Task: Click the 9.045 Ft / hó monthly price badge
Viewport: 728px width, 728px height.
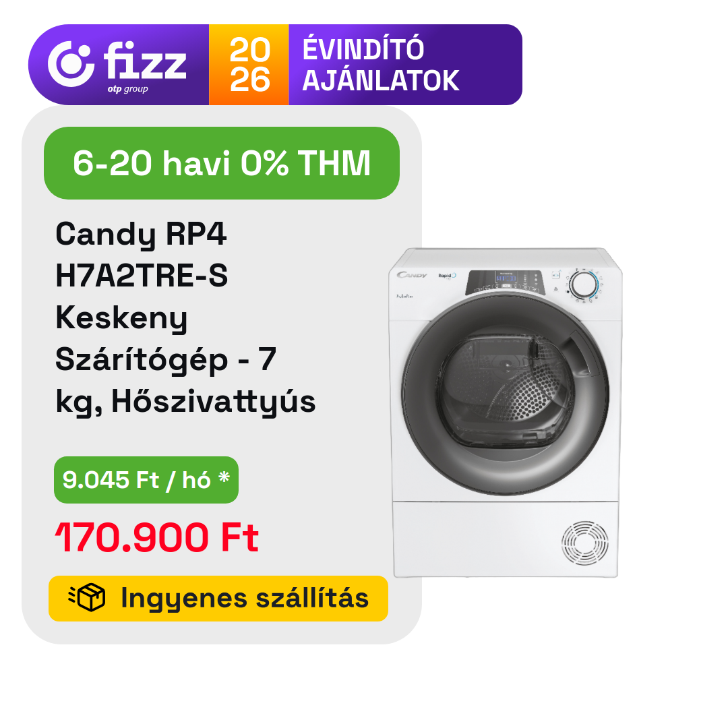Action: pyautogui.click(x=146, y=480)
